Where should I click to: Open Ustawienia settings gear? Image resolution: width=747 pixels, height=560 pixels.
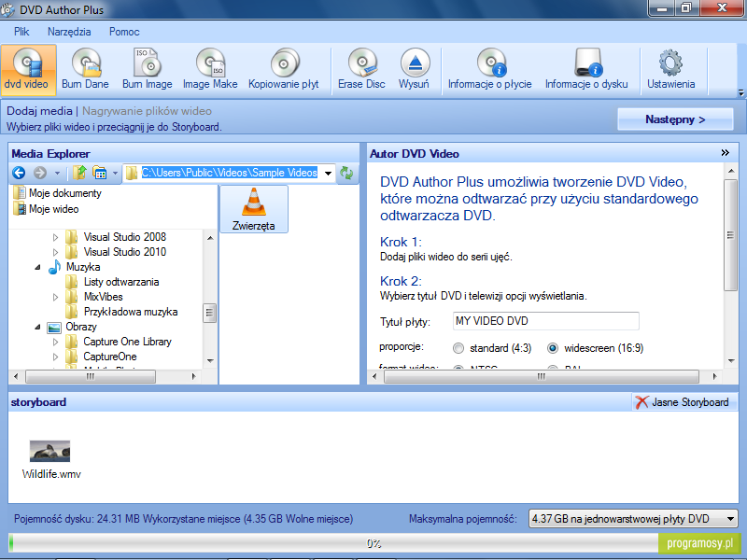[670, 69]
